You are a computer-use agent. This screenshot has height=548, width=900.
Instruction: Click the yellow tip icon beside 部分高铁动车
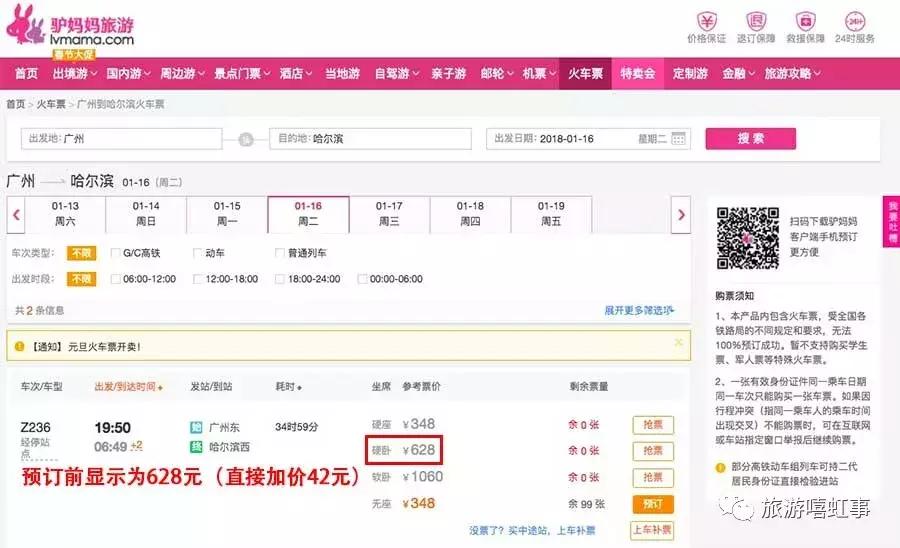point(721,467)
